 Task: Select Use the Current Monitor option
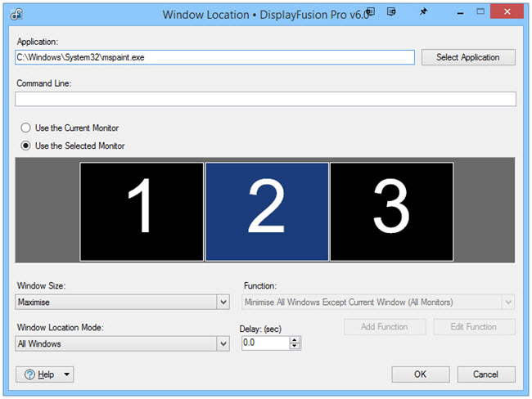25,128
